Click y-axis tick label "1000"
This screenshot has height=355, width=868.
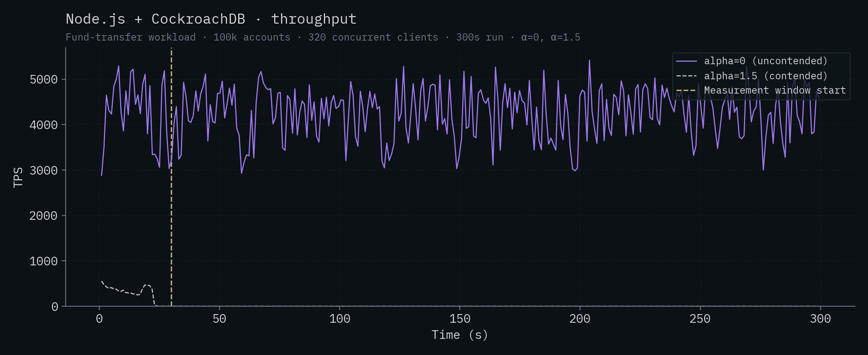43,261
